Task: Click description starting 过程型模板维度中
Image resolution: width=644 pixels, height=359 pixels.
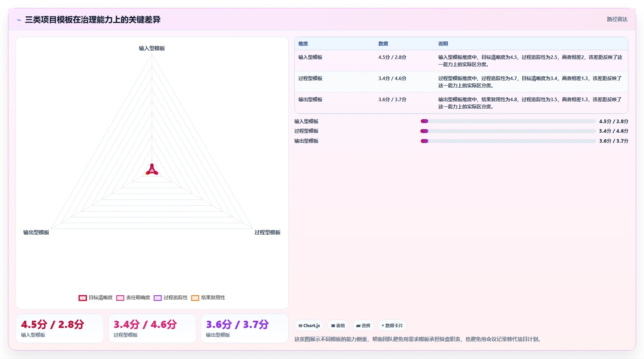Action: pos(530,82)
